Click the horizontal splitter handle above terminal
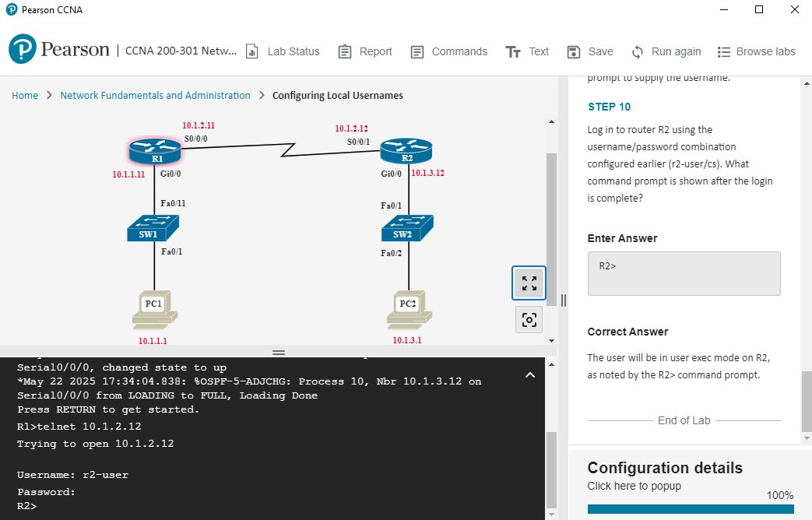 point(279,352)
